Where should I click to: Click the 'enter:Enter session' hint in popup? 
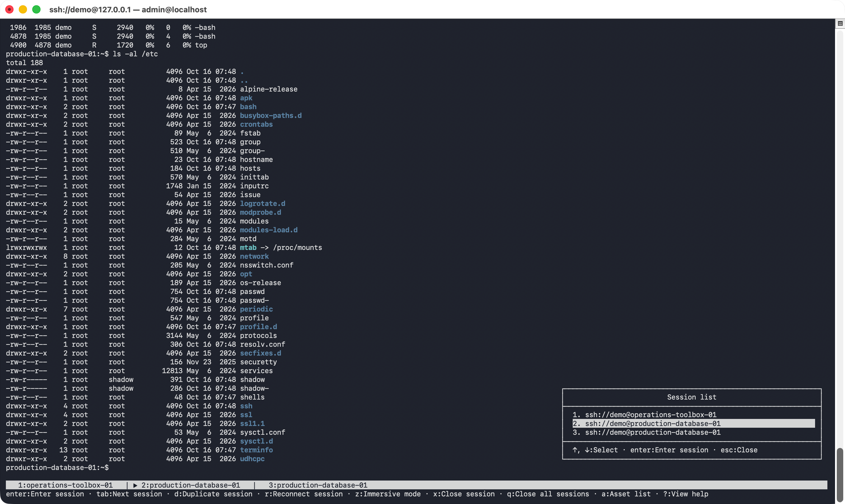669,450
